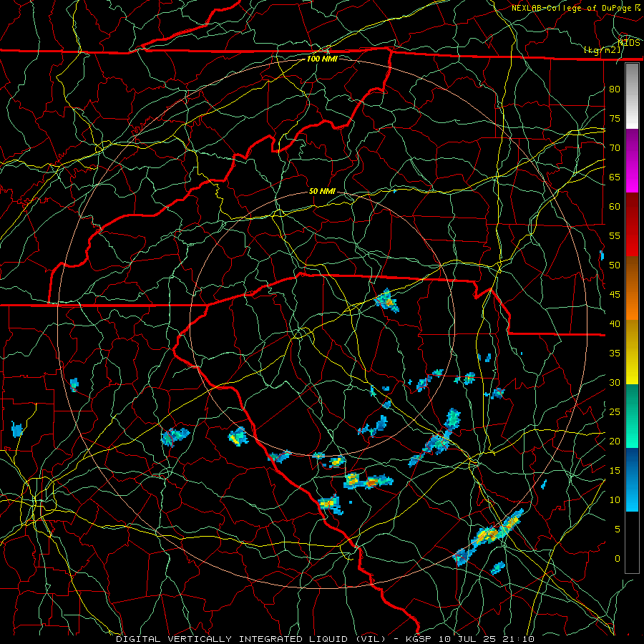Click the 10 value on the color scale

[x=615, y=500]
